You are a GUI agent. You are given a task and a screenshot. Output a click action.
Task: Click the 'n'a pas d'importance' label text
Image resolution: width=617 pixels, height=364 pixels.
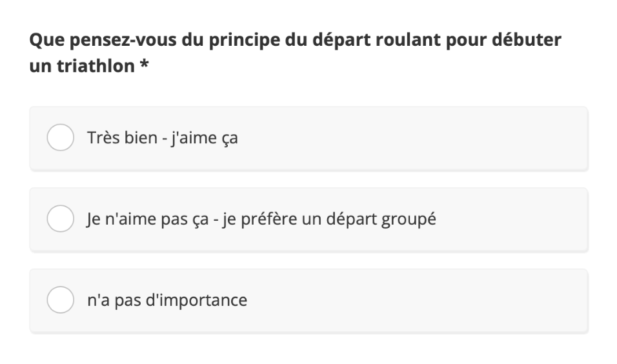[167, 300]
